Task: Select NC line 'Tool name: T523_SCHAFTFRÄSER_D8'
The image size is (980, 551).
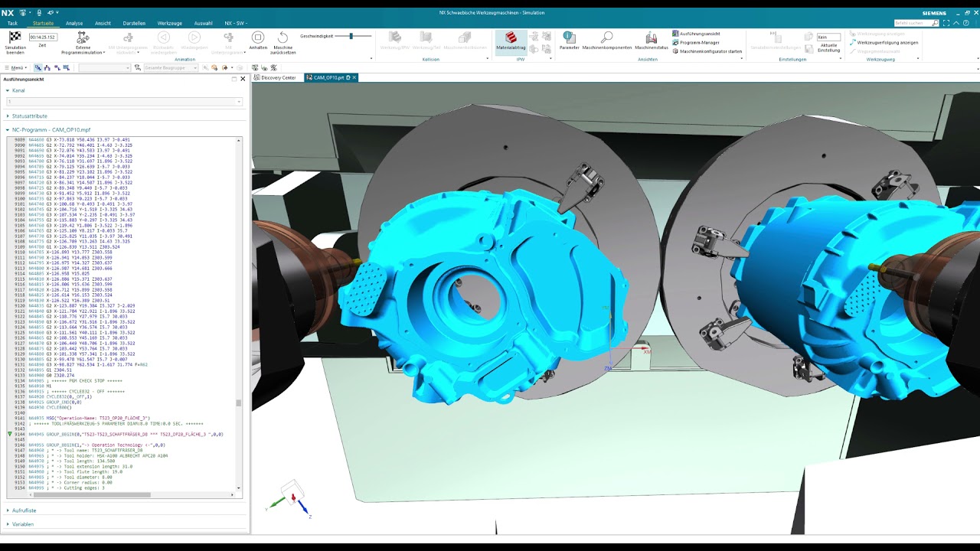Action: [85, 450]
